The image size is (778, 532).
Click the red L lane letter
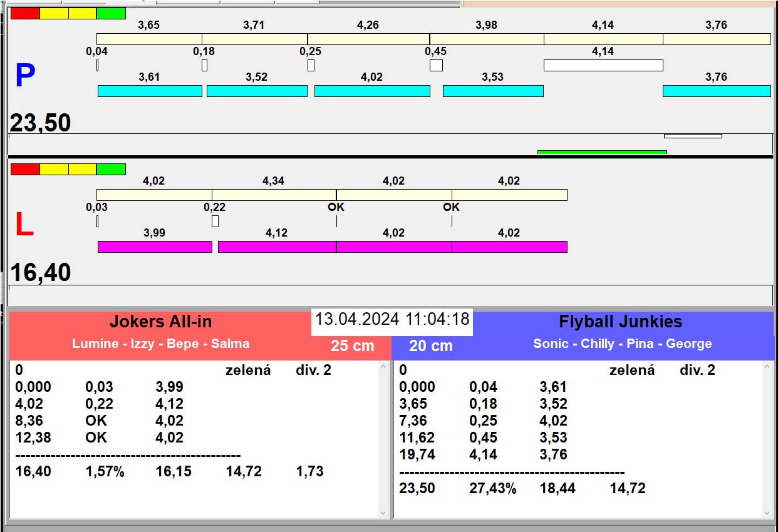point(24,225)
